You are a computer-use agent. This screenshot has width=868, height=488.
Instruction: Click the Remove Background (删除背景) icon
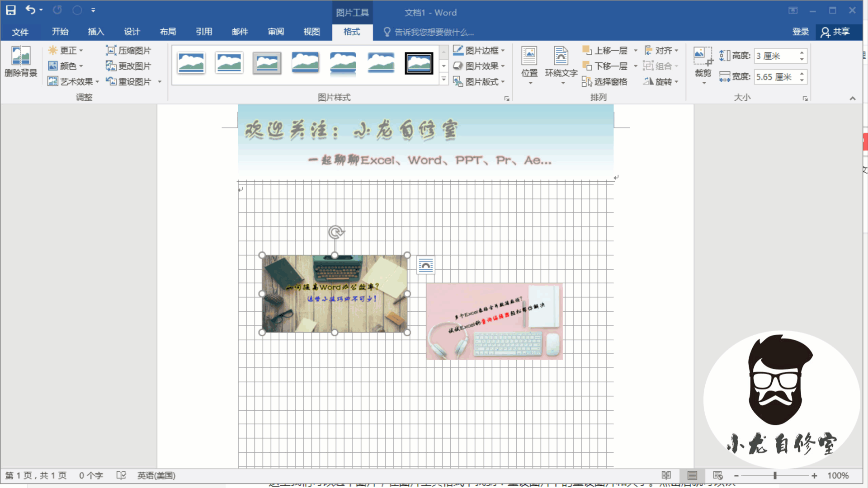point(21,56)
